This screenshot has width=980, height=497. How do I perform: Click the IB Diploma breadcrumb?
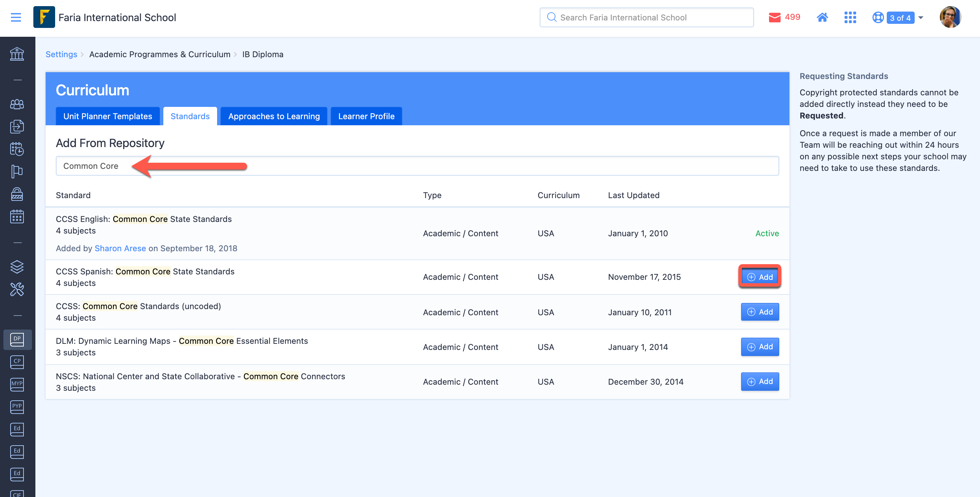[263, 54]
